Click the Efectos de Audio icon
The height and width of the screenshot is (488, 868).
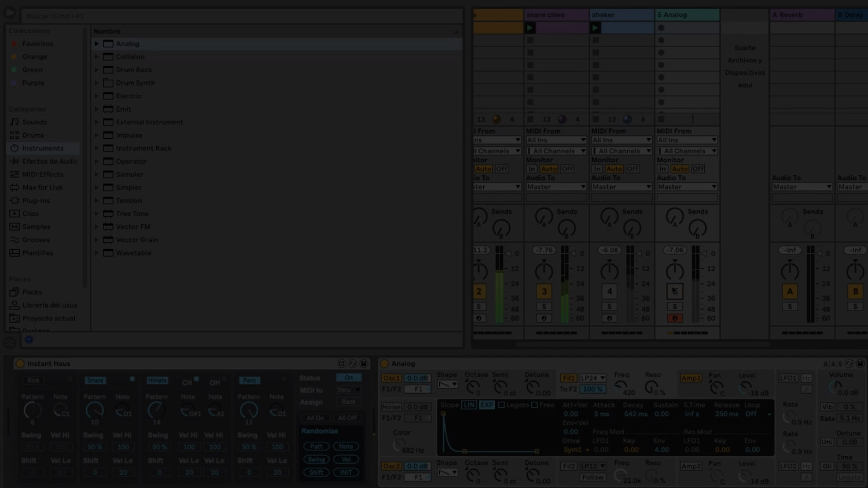pos(14,161)
